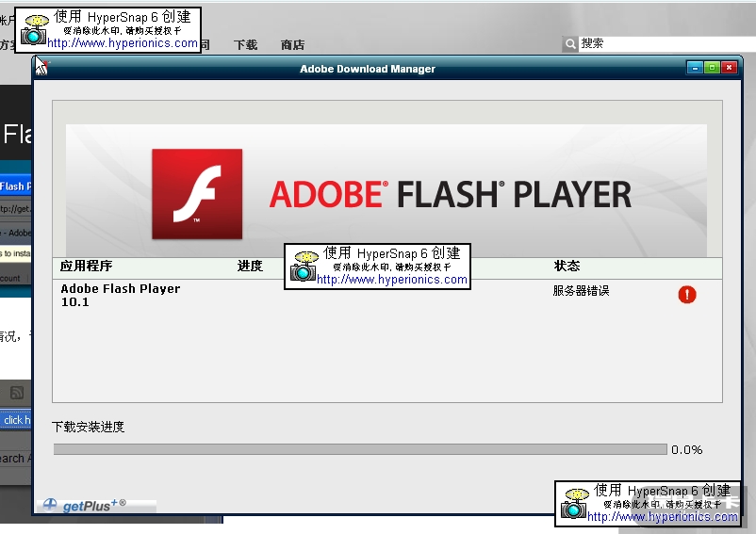This screenshot has width=756, height=534.
Task: Click the 应用程序 column header
Action: point(87,266)
